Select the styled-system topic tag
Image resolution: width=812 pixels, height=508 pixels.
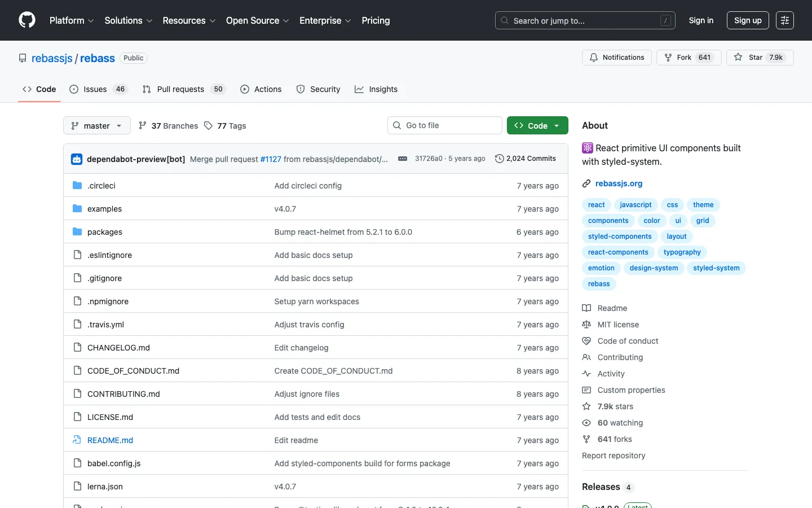coord(716,268)
